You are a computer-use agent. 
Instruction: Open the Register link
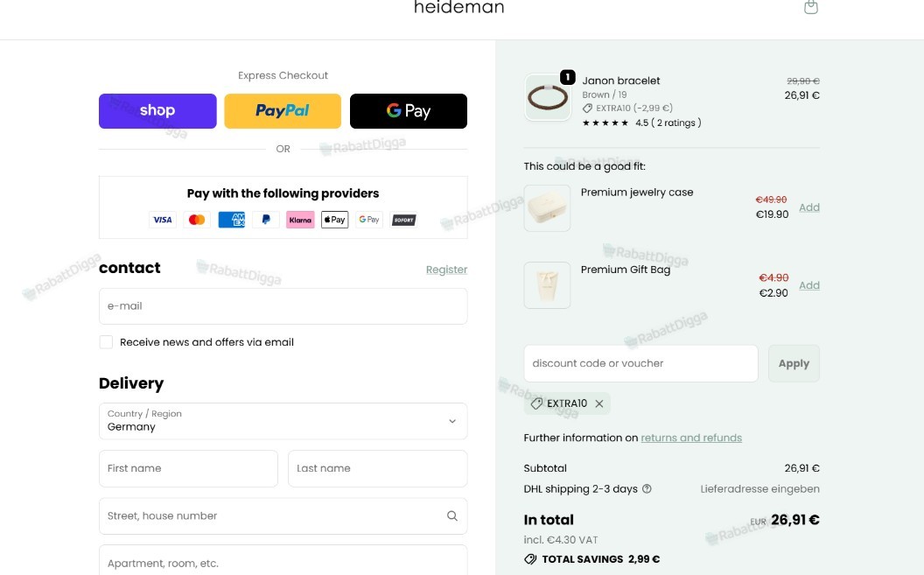446,270
